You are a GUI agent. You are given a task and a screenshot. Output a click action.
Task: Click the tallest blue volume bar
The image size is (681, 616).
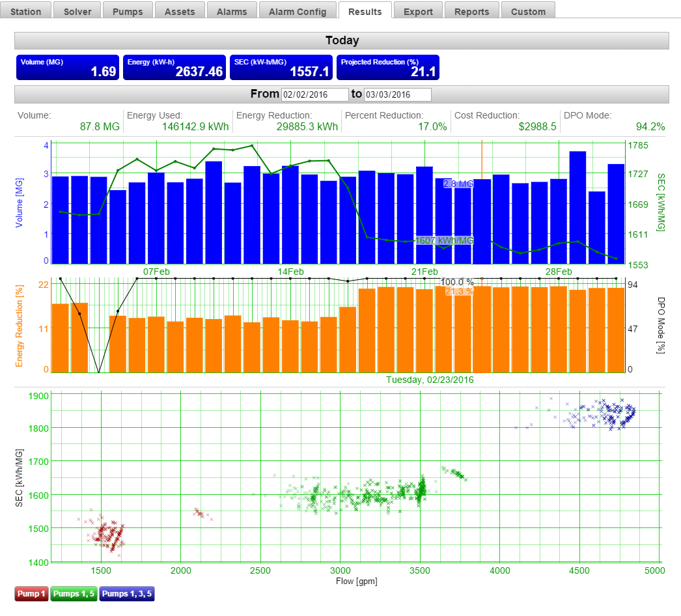(577, 207)
